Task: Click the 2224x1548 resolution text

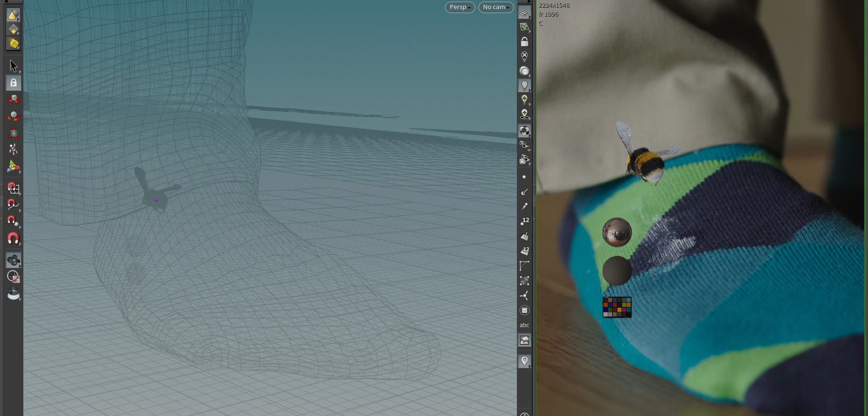Action: tap(554, 5)
